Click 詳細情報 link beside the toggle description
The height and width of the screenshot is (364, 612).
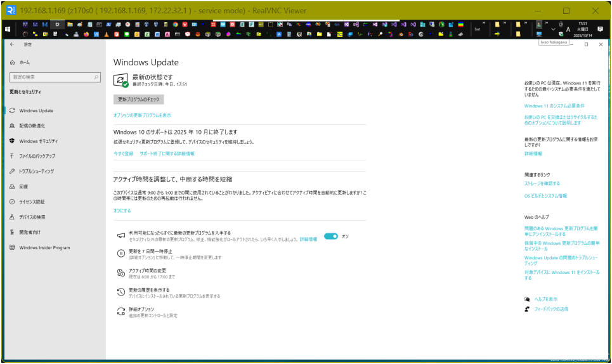click(308, 240)
